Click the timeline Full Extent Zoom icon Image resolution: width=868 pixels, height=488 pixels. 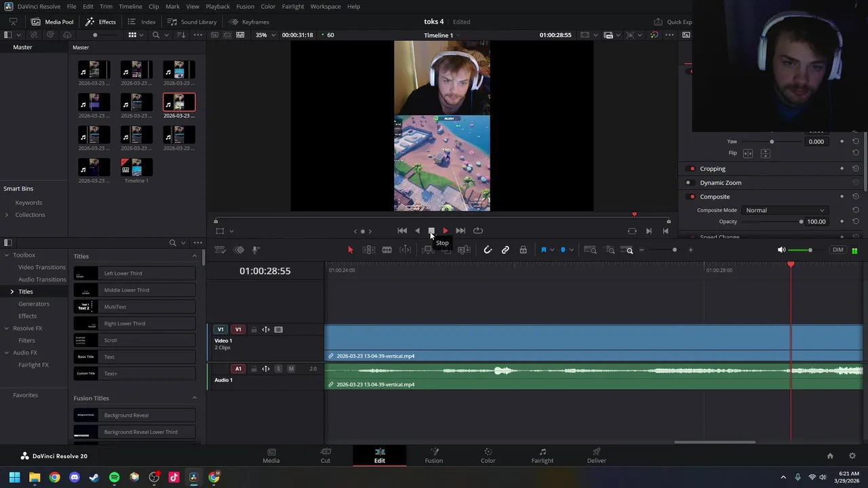point(590,250)
